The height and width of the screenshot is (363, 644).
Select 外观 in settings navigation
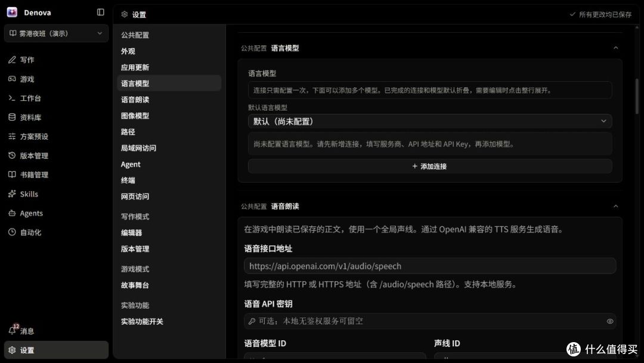point(169,51)
